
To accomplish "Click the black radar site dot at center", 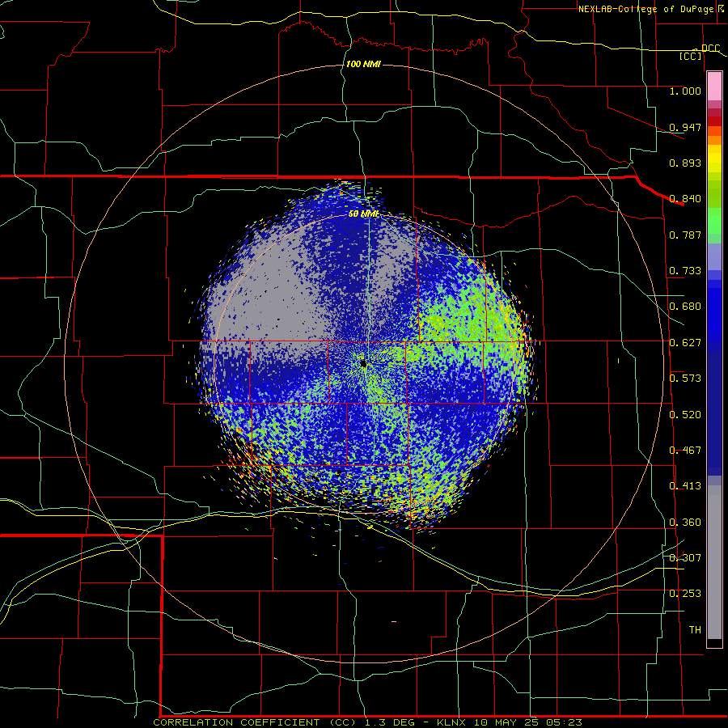I will 363,365.
